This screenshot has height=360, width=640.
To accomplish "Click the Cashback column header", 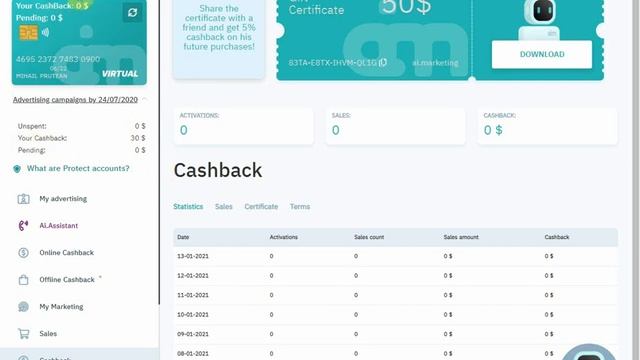I will click(557, 237).
